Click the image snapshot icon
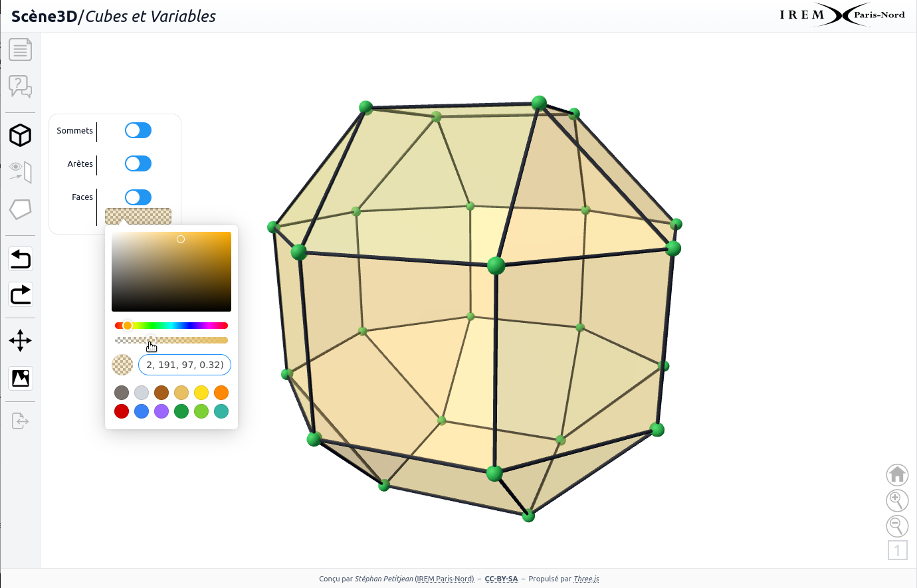This screenshot has height=588, width=917. pos(21,378)
